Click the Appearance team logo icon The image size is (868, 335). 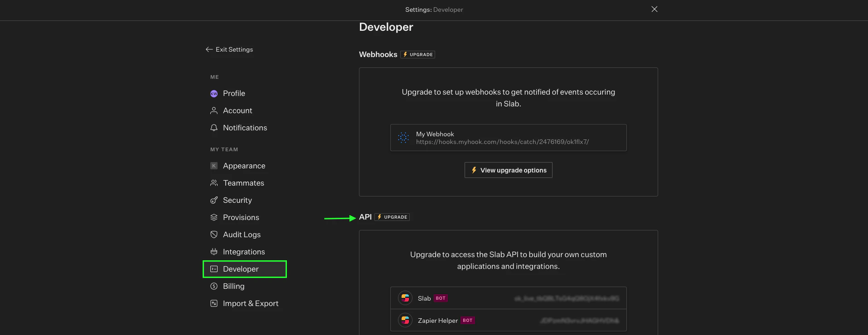pos(214,166)
